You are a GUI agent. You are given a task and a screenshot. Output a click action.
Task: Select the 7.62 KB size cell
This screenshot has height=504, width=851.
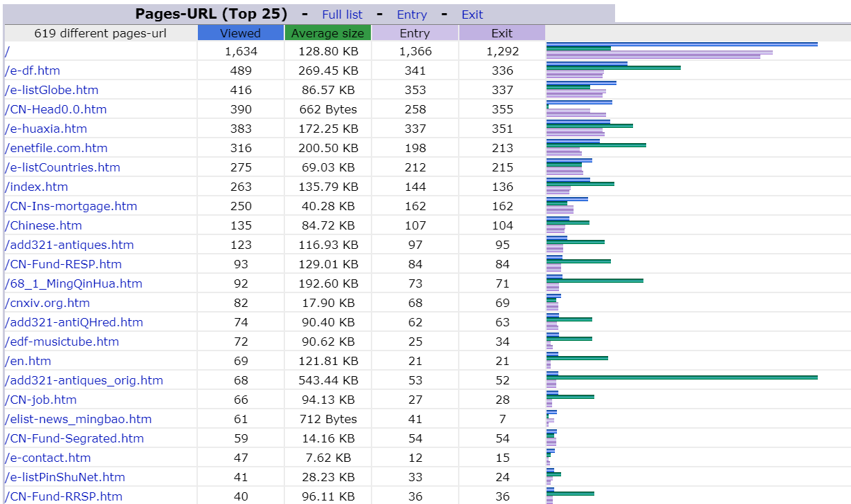tap(328, 458)
